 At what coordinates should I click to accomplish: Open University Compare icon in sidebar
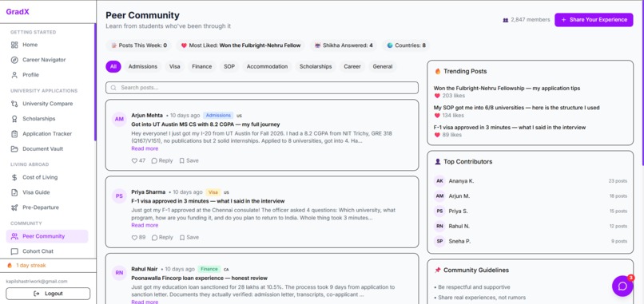point(14,104)
